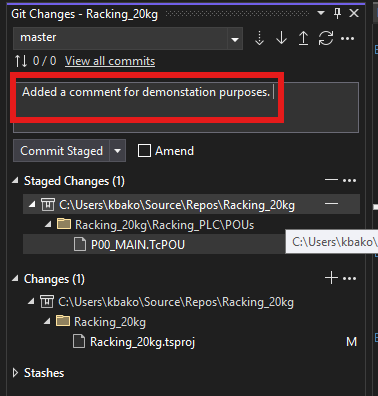The image size is (378, 396).
Task: Unstage the repo folder using its minus
Action: [x=331, y=204]
